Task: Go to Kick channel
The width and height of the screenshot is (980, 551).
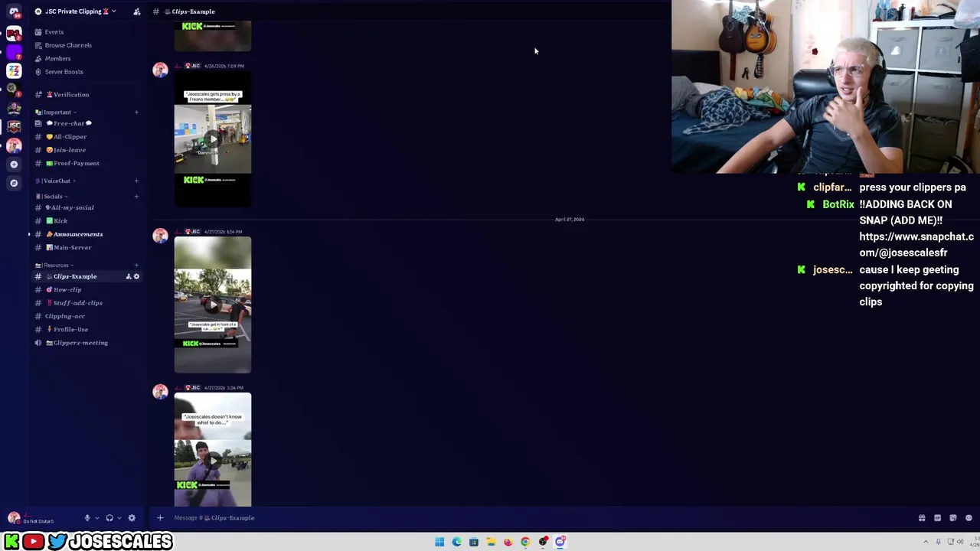Action: (x=87, y=221)
